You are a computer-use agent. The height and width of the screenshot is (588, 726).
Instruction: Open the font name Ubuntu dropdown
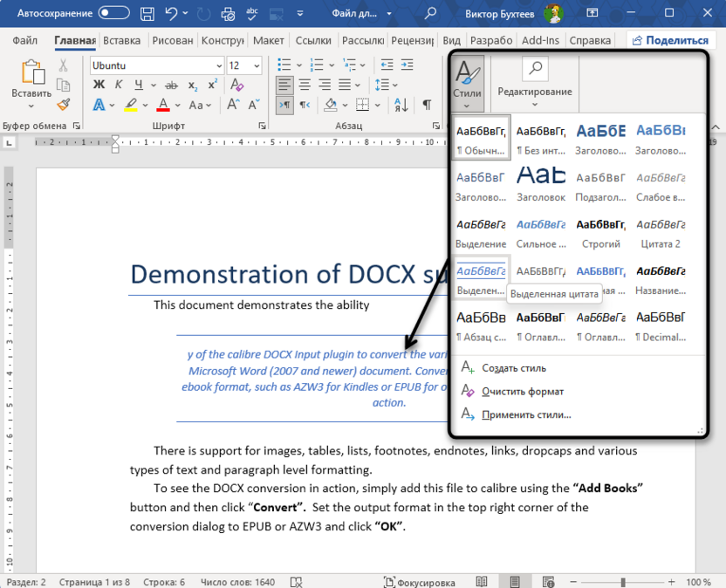click(218, 65)
